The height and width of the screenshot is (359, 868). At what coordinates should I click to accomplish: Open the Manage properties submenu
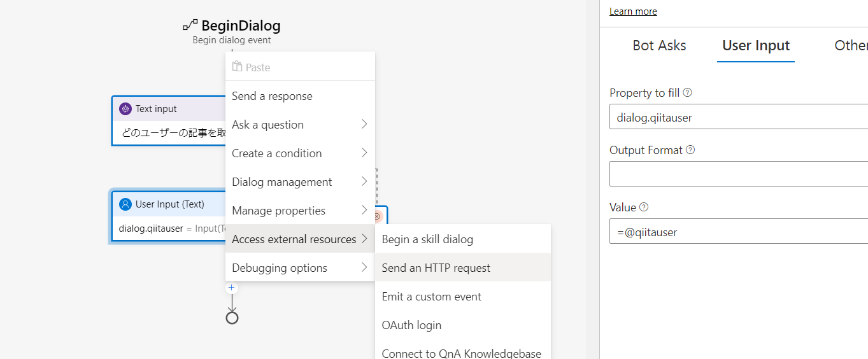coord(299,211)
